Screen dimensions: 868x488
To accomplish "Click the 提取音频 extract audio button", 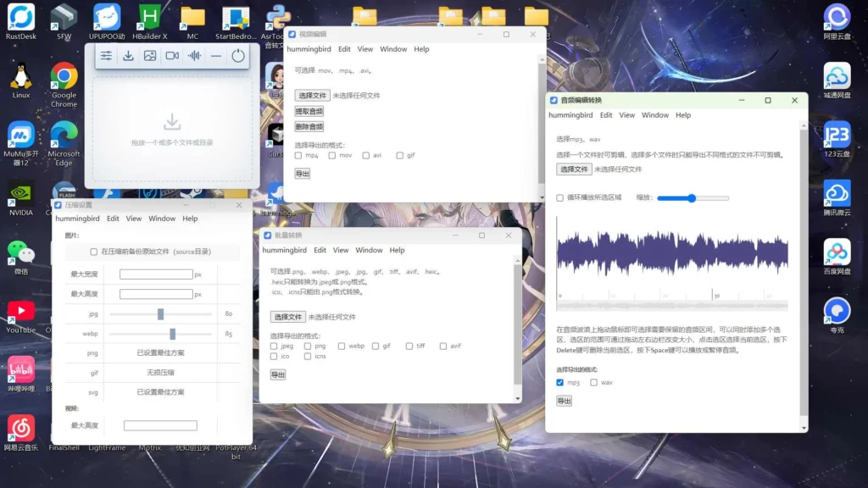I will pyautogui.click(x=309, y=111).
